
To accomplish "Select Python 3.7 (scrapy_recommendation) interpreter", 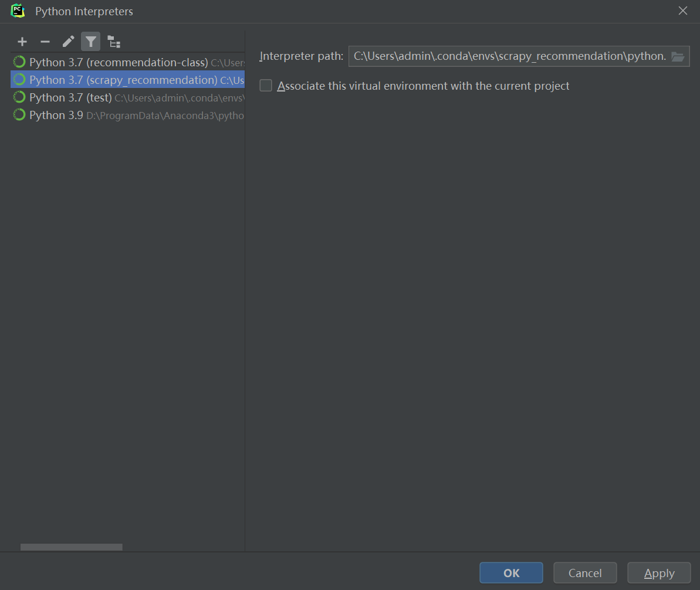I will coord(123,80).
